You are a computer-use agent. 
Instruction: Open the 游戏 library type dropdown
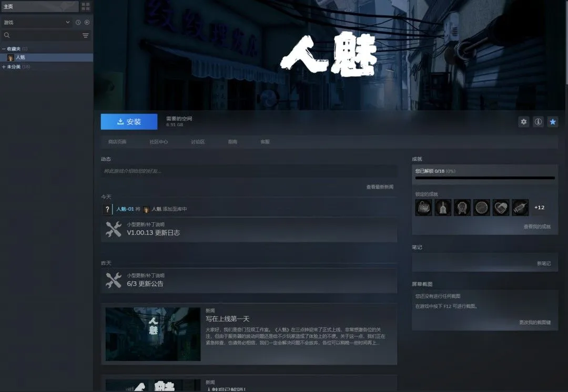36,22
